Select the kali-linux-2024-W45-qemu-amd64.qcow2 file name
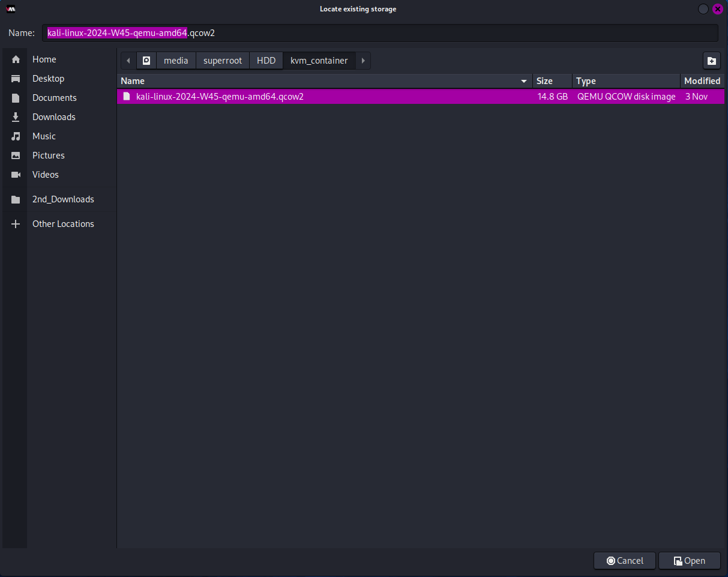Viewport: 728px width, 577px height. pos(220,96)
